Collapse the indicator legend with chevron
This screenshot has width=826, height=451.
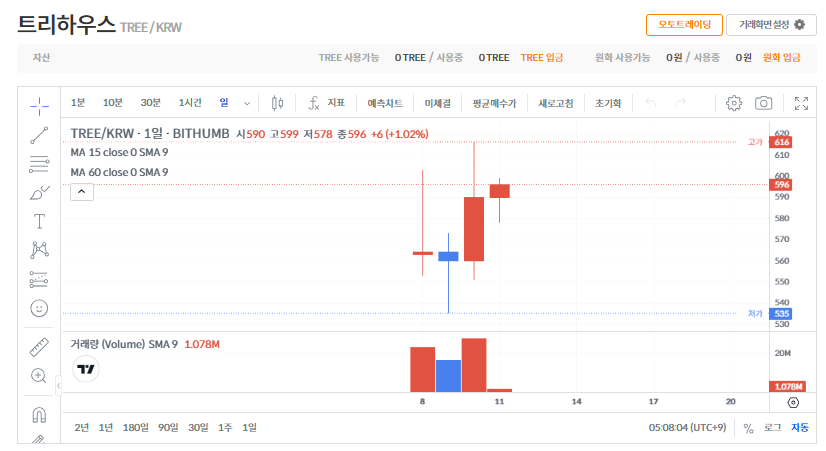pyautogui.click(x=82, y=192)
